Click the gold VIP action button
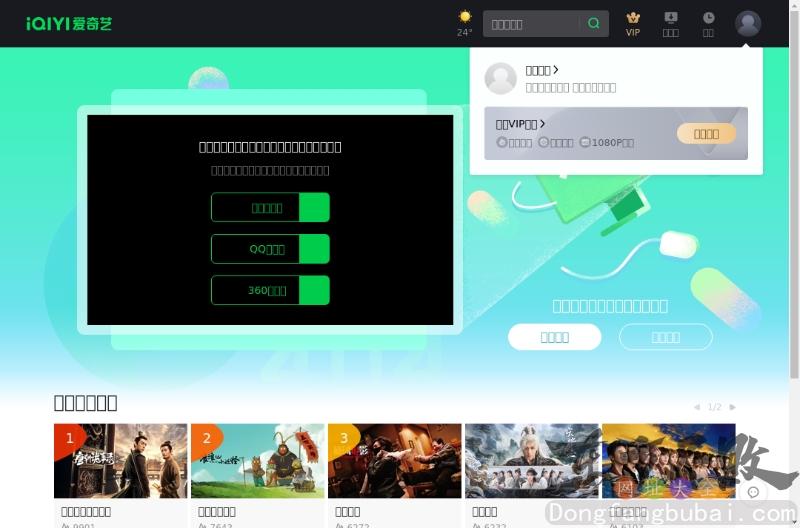 click(x=706, y=134)
